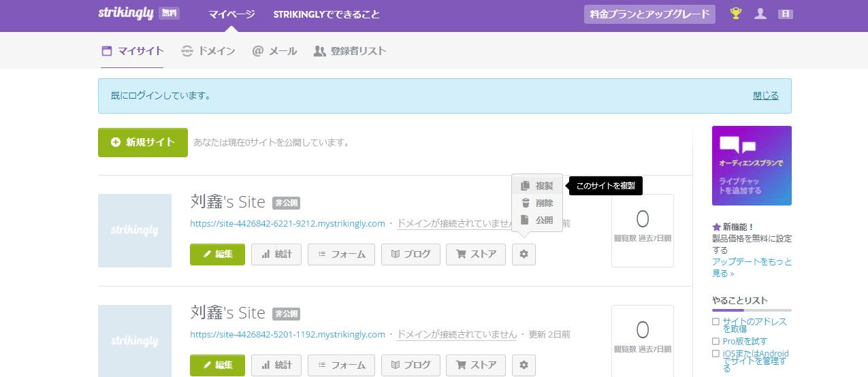Click 編集 for the first site

(x=217, y=255)
